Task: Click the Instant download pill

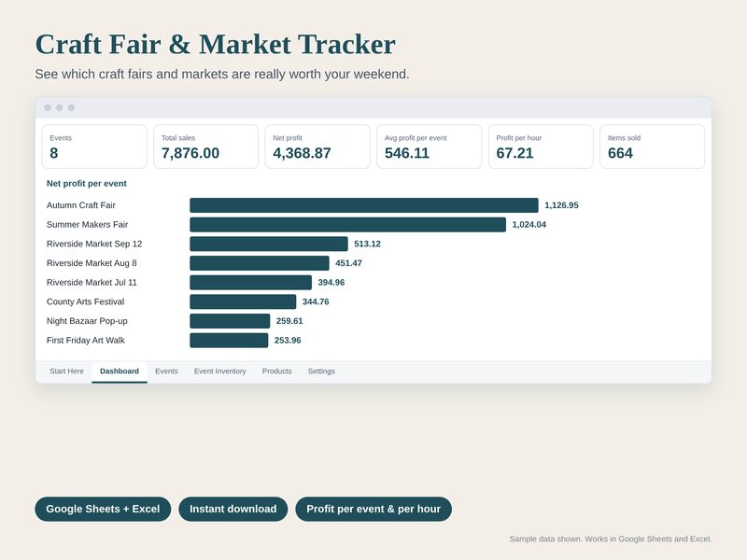Action: pos(233,509)
